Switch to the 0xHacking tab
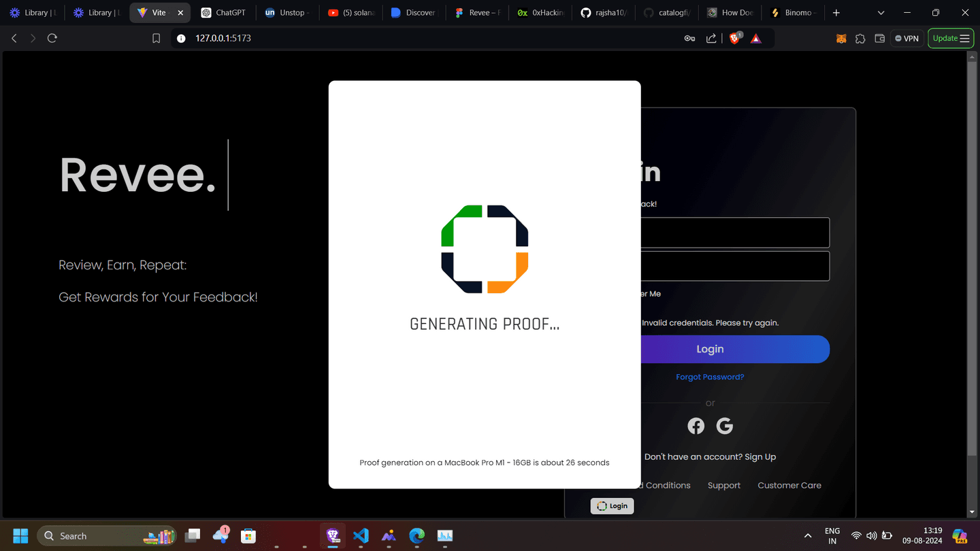 [540, 13]
